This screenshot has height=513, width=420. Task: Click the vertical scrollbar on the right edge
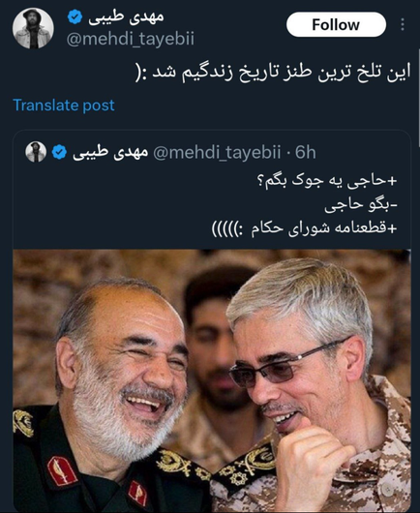[418, 98]
